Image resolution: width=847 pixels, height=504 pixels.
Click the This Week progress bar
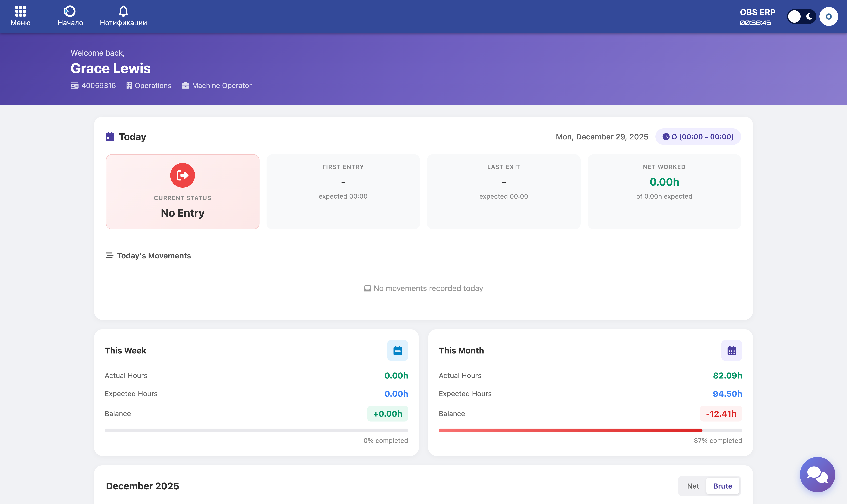click(256, 430)
